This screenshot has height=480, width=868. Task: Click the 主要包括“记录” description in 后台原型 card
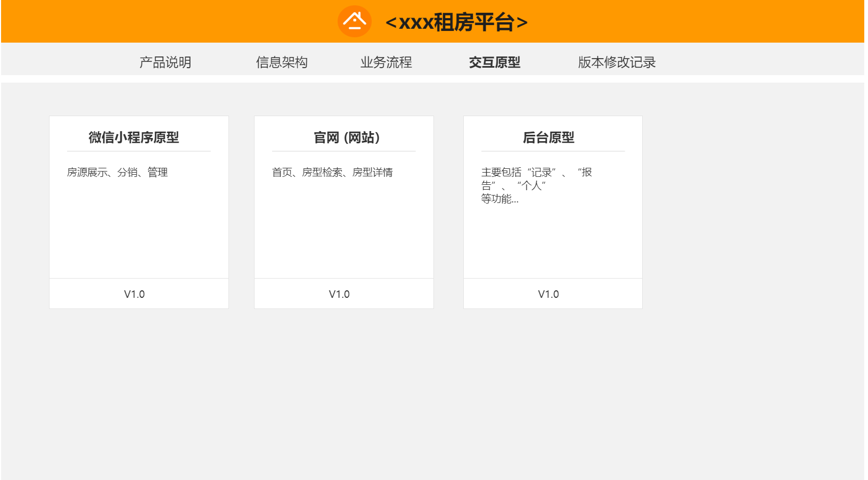click(537, 185)
